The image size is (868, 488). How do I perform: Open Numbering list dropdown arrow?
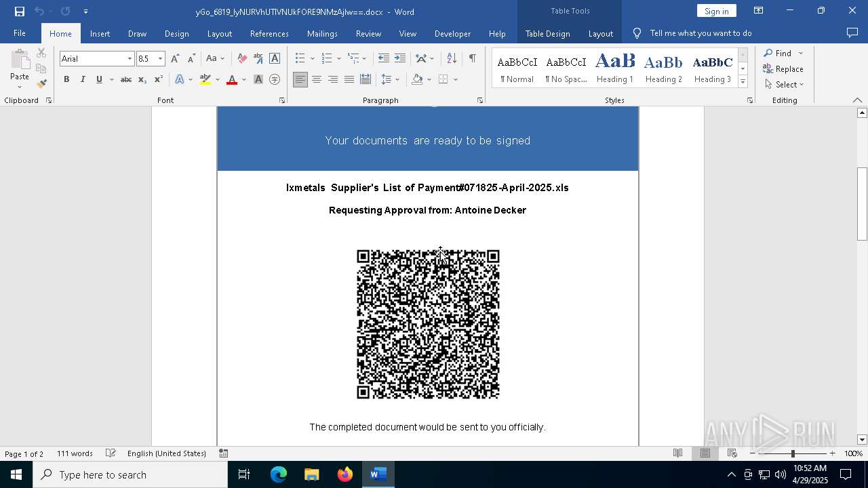click(338, 59)
